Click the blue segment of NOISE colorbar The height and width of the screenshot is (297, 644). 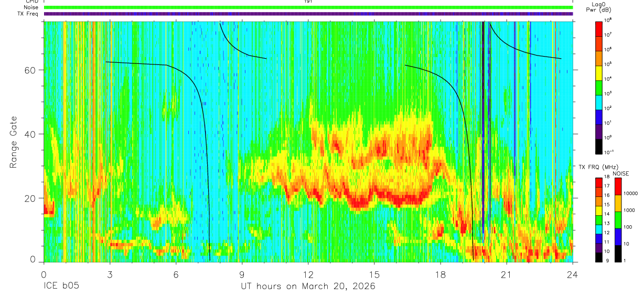618,237
